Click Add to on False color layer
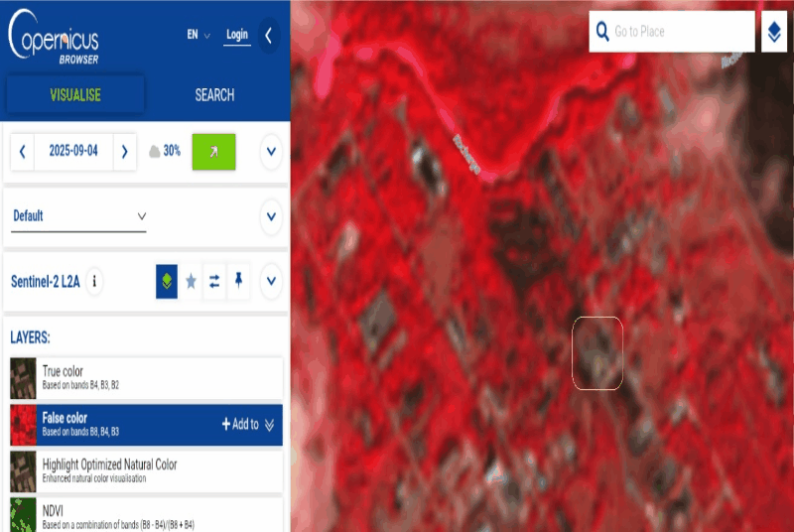794x532 pixels. (239, 425)
